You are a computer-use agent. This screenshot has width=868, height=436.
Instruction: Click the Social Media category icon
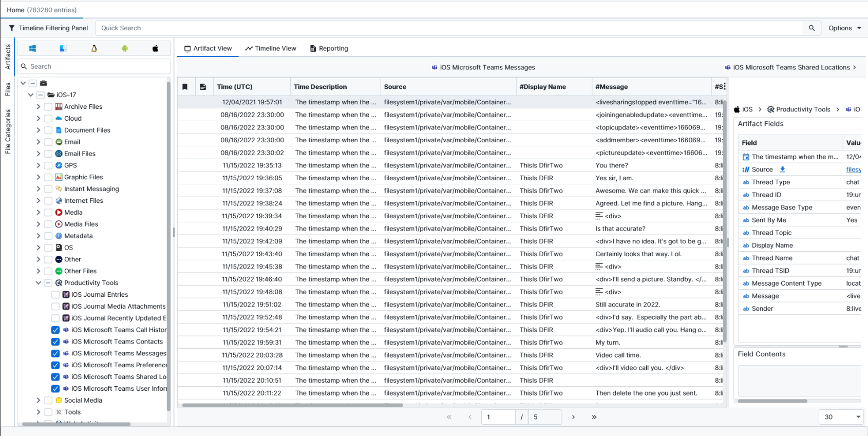tap(59, 401)
